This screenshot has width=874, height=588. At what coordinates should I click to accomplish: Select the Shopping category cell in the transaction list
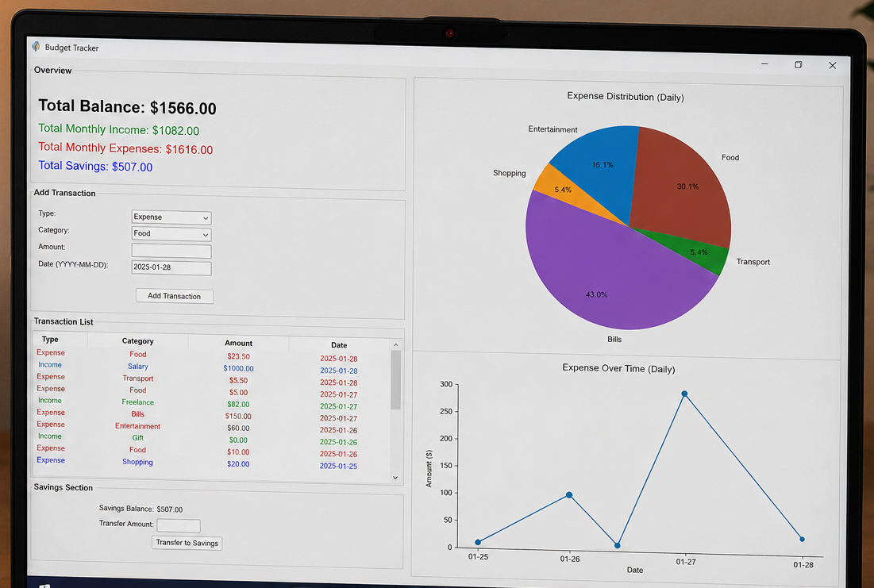[137, 462]
